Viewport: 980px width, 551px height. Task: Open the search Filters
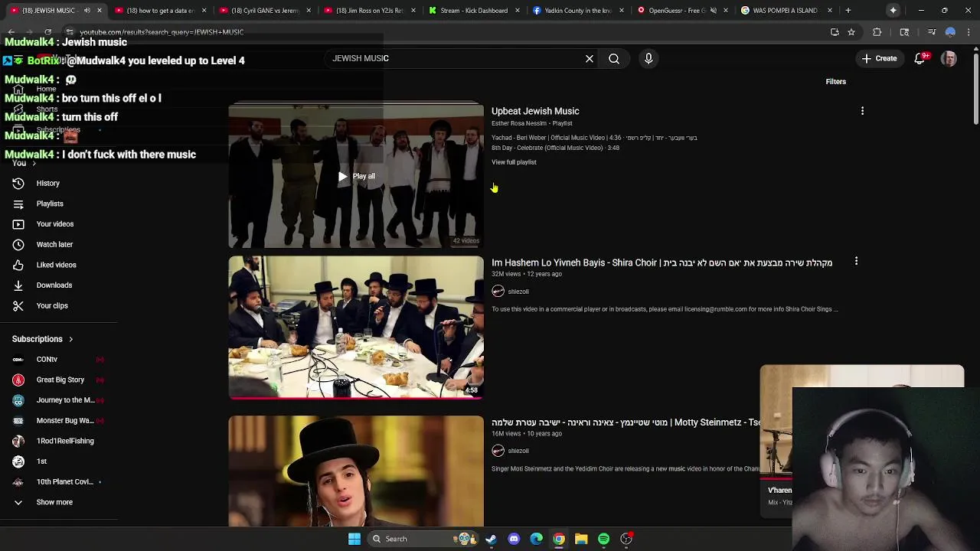(835, 82)
